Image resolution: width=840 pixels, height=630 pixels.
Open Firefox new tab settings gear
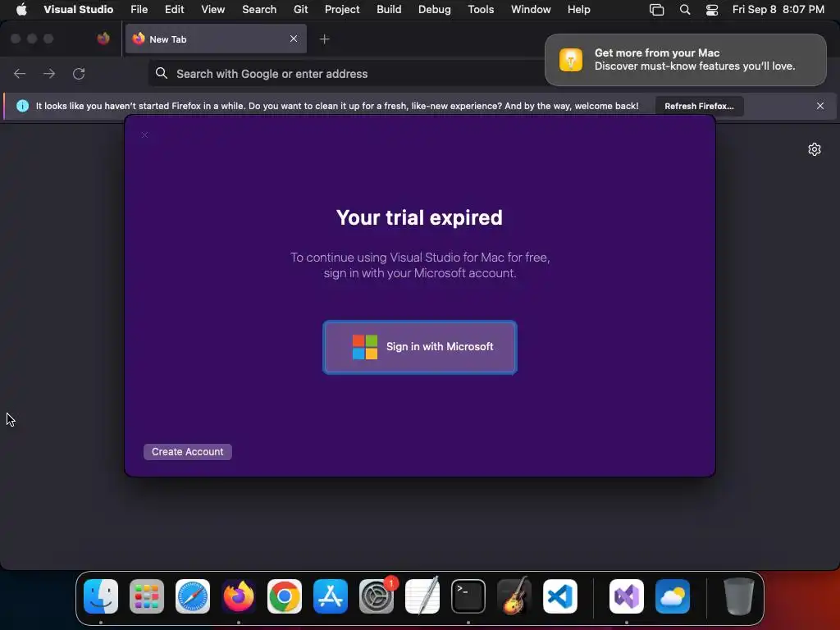click(815, 149)
